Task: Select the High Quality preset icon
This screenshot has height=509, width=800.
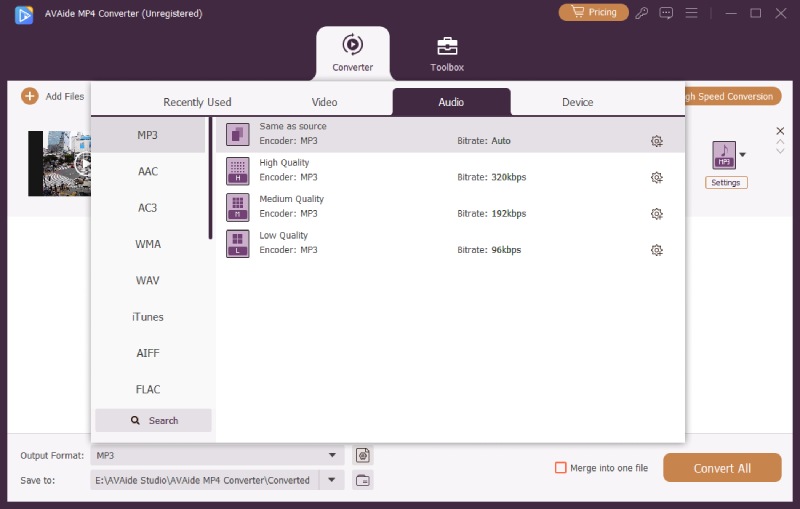Action: pos(238,171)
